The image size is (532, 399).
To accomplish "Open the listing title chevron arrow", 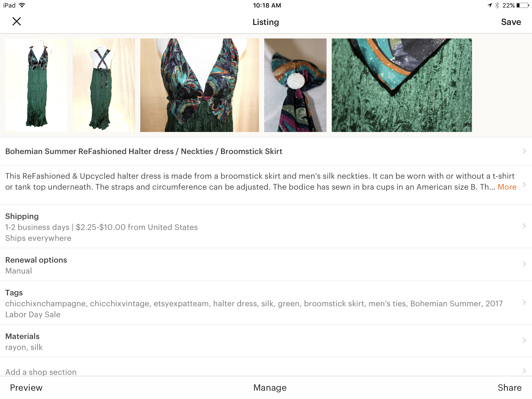I will (x=524, y=151).
